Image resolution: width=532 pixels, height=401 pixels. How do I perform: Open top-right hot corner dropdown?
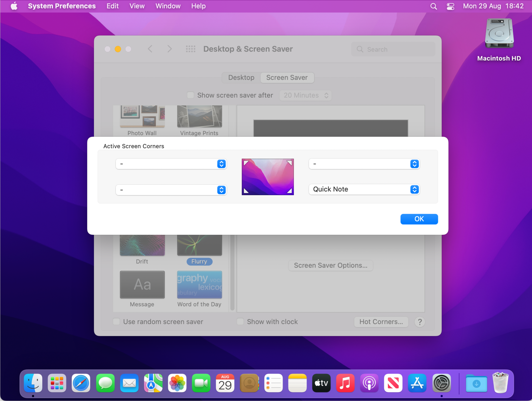pos(364,164)
